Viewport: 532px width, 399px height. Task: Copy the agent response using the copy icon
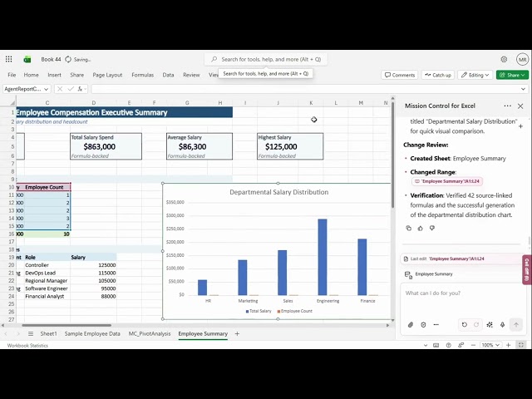pyautogui.click(x=409, y=229)
